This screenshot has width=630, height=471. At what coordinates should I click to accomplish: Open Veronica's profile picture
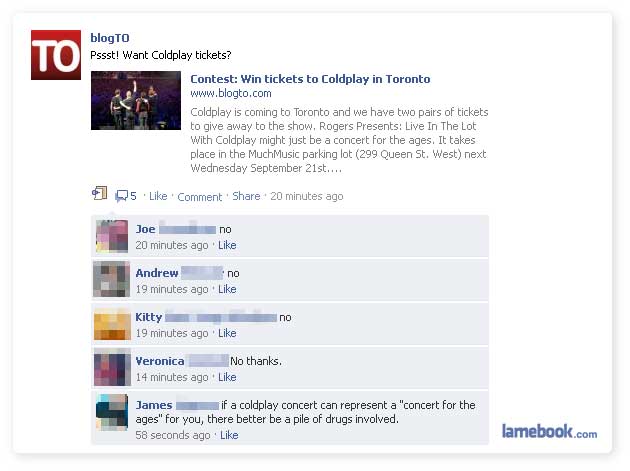pyautogui.click(x=112, y=368)
